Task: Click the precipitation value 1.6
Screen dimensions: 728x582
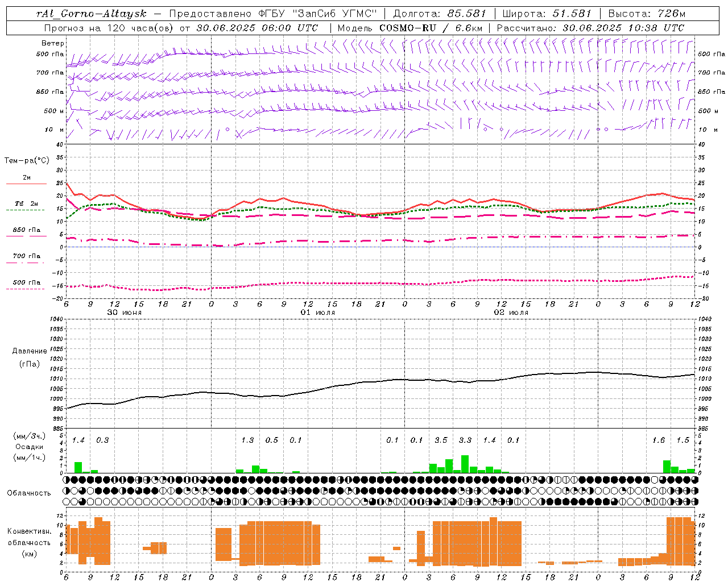Action: click(x=659, y=440)
